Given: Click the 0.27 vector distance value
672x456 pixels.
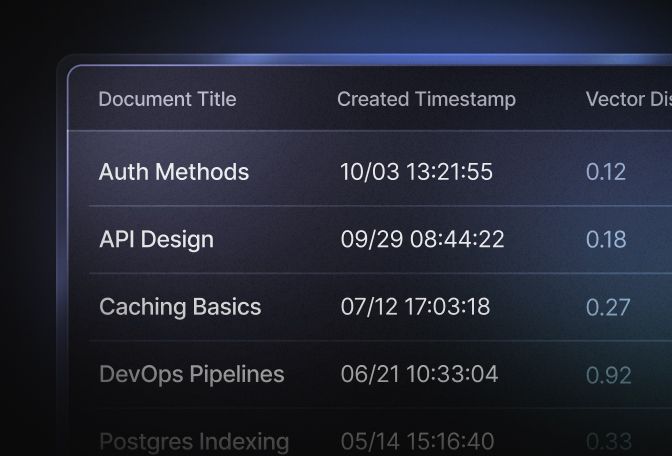Looking at the screenshot, I should pyautogui.click(x=608, y=307).
